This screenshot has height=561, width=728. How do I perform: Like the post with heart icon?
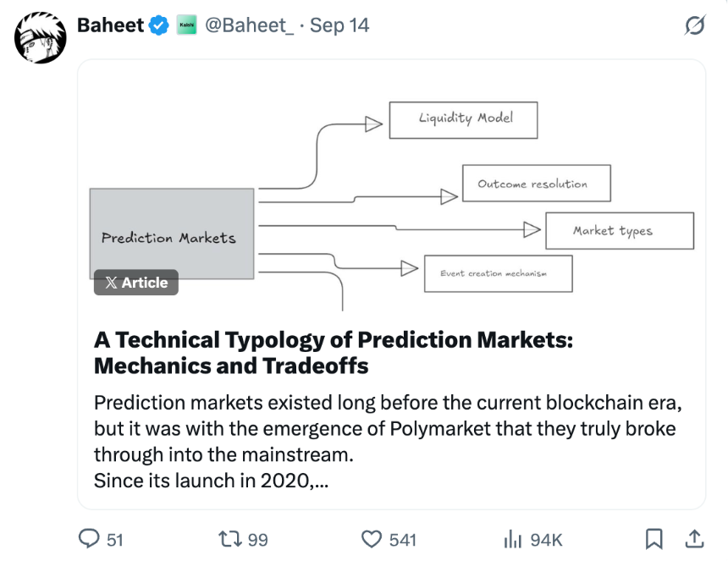tap(372, 539)
